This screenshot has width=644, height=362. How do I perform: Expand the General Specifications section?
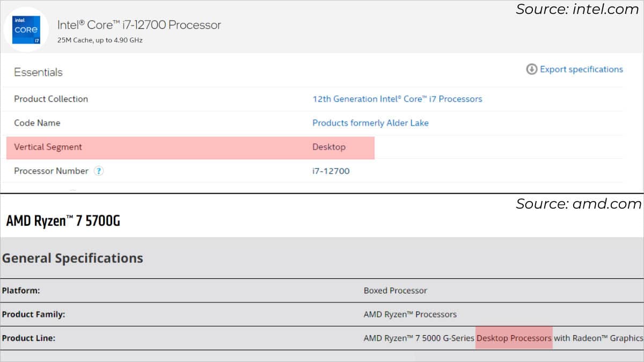tap(73, 258)
